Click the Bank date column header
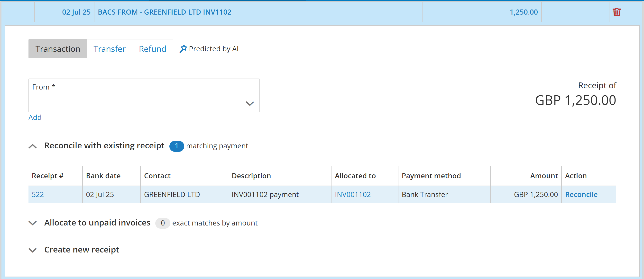The height and width of the screenshot is (279, 644). [x=103, y=176]
